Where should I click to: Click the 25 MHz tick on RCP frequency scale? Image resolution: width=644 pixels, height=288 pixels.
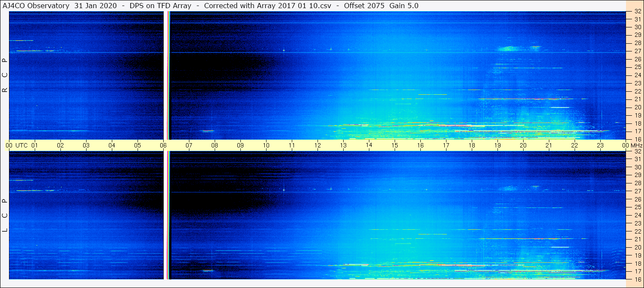638,67
